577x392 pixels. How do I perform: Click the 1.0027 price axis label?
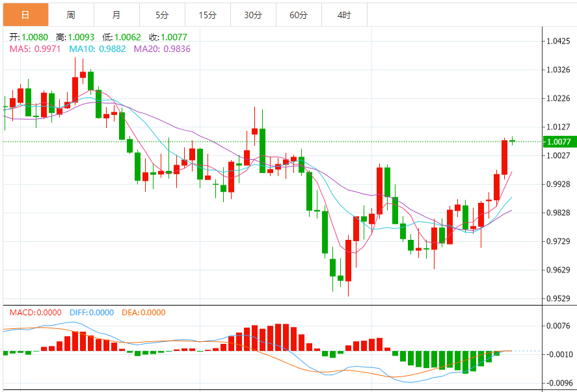pos(558,155)
